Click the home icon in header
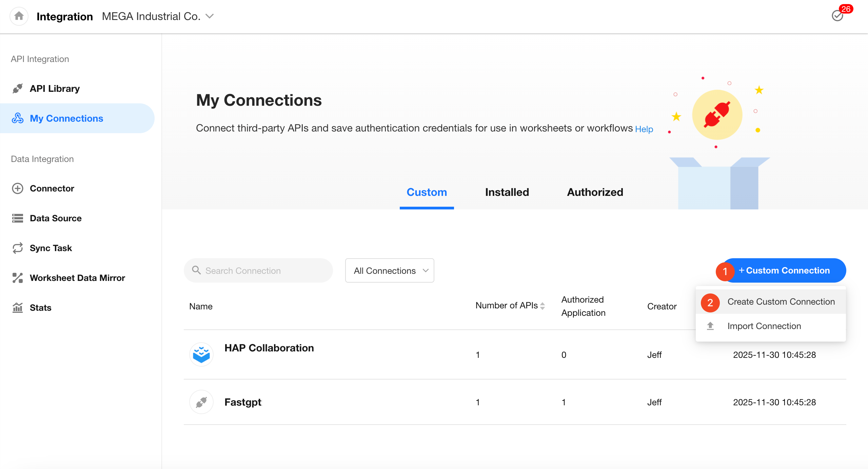 19,16
